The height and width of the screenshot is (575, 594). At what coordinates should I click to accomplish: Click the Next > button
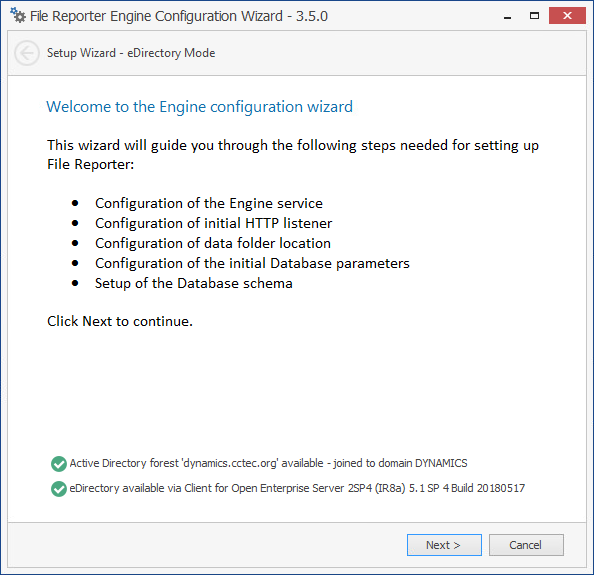point(444,545)
